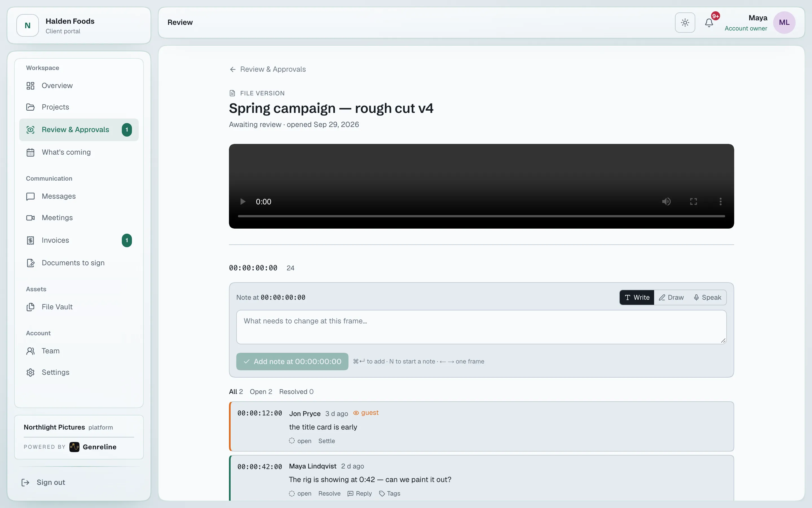Image resolution: width=812 pixels, height=508 pixels.
Task: Open the notifications bell
Action: pyautogui.click(x=709, y=23)
